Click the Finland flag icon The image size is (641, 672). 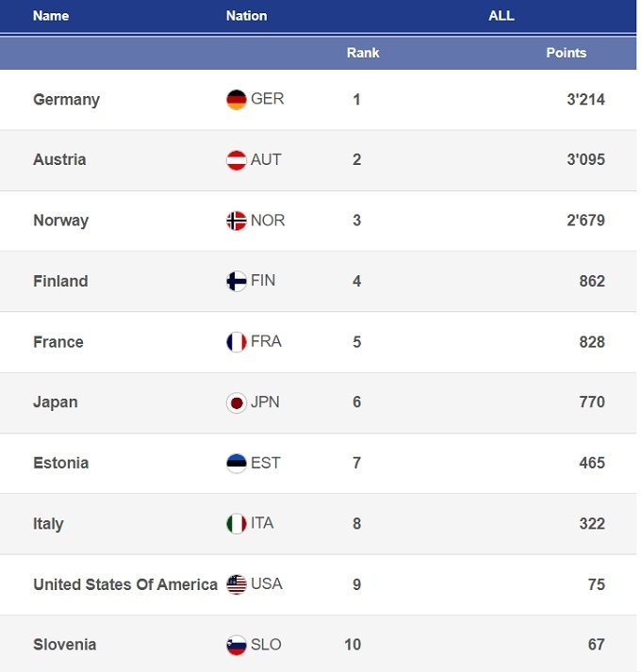237,281
